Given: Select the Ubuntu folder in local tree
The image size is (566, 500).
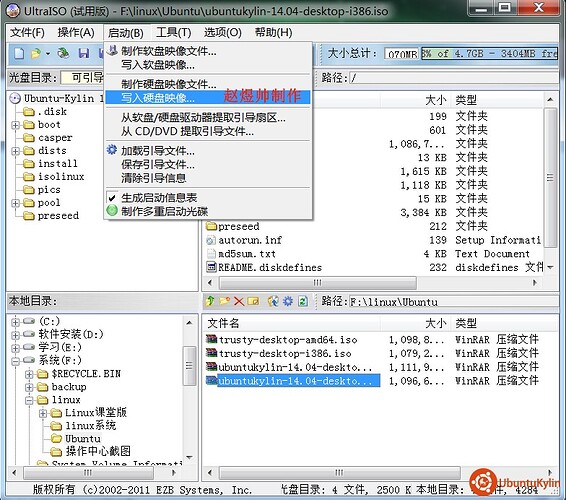Looking at the screenshot, I should [x=83, y=439].
